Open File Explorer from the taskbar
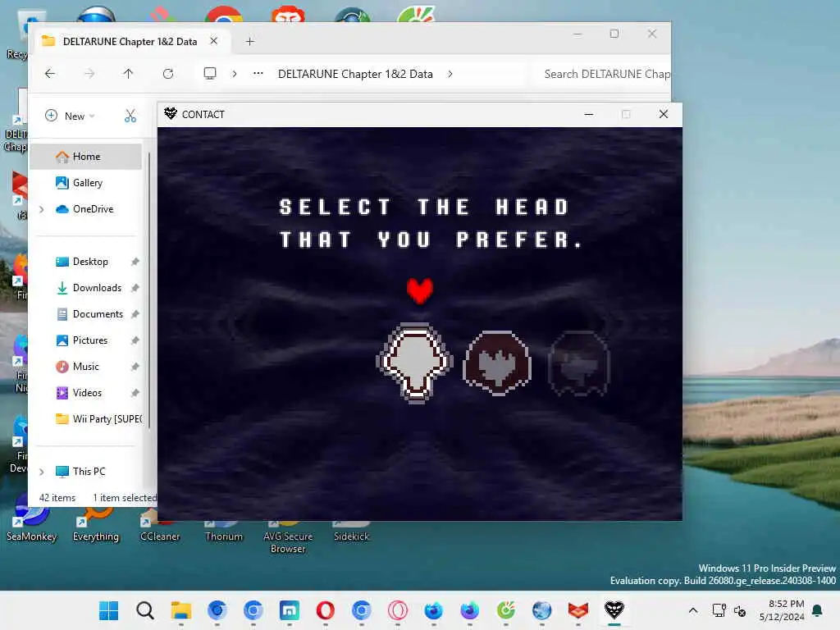The image size is (840, 630). point(181,610)
